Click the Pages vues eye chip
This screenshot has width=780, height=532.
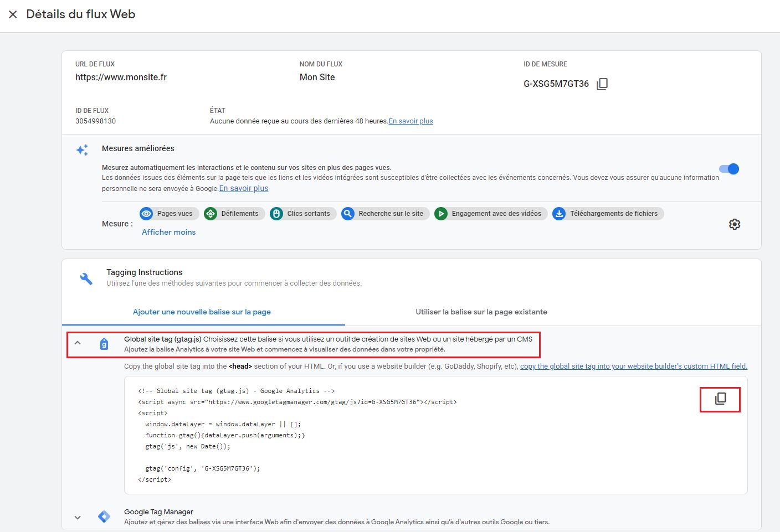point(168,214)
